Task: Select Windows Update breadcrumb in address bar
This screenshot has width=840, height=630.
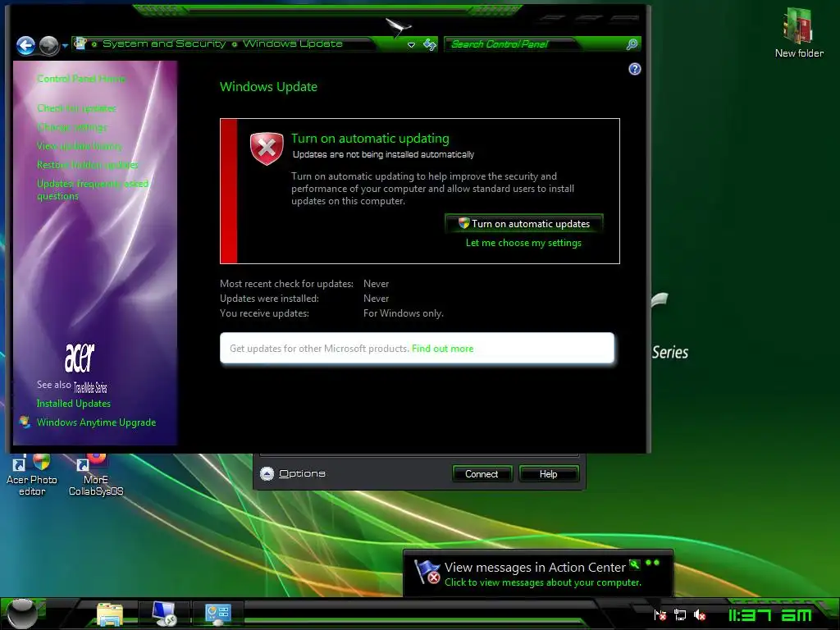Action: 293,43
